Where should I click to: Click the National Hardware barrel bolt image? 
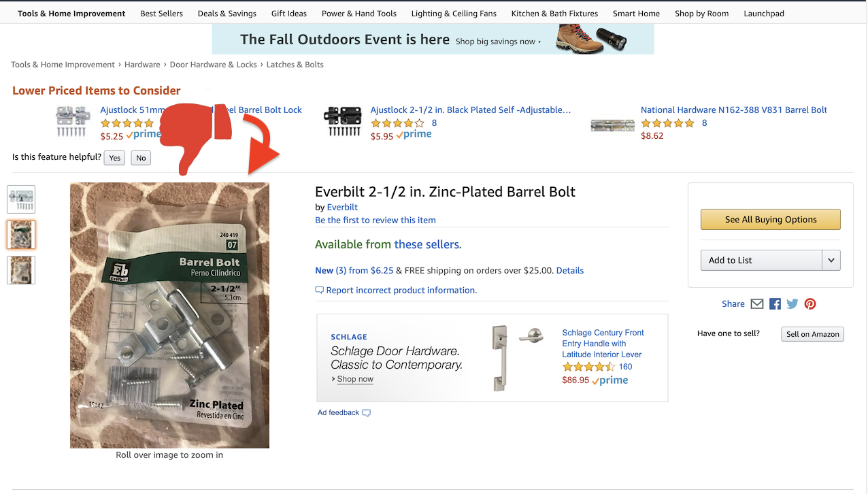tap(612, 125)
